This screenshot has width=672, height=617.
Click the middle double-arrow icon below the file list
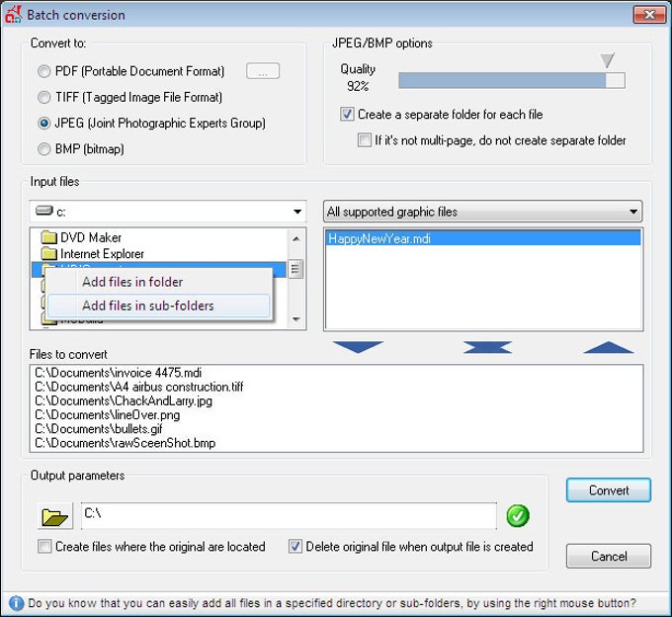[488, 347]
